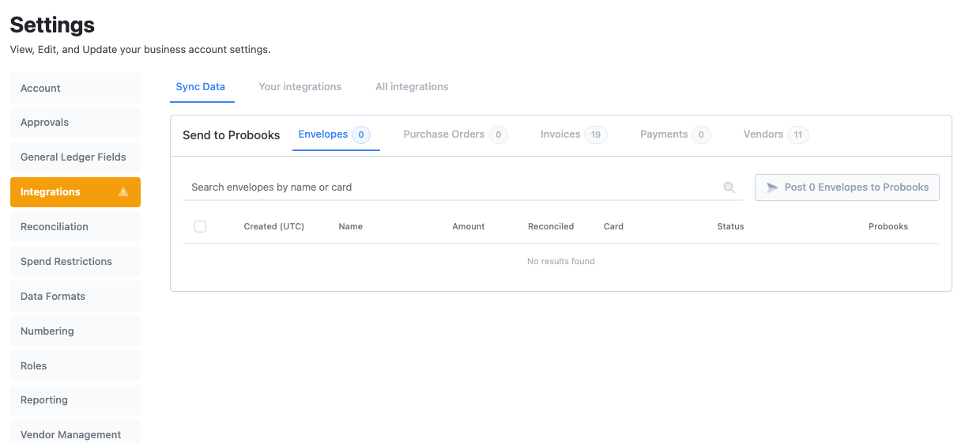Switch to the Sync Data tab
This screenshot has width=980, height=443.
click(201, 87)
